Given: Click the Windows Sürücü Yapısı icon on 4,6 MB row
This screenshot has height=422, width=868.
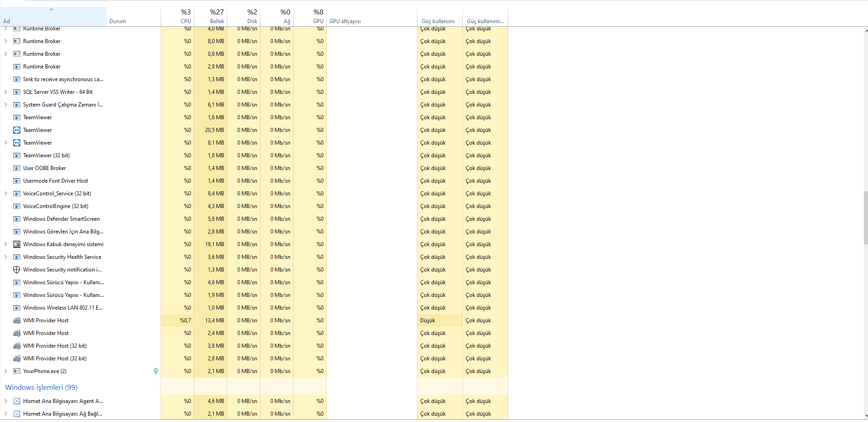Looking at the screenshot, I should [17, 282].
